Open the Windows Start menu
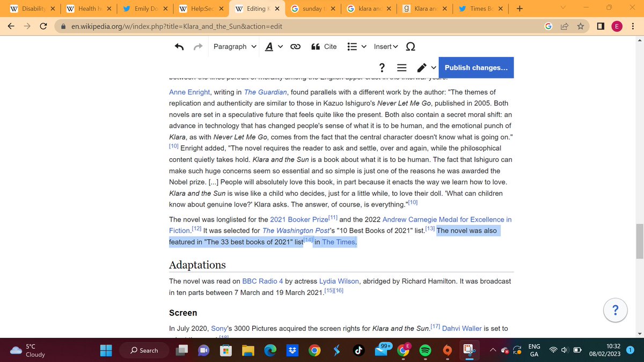Image resolution: width=644 pixels, height=362 pixels. point(106,350)
